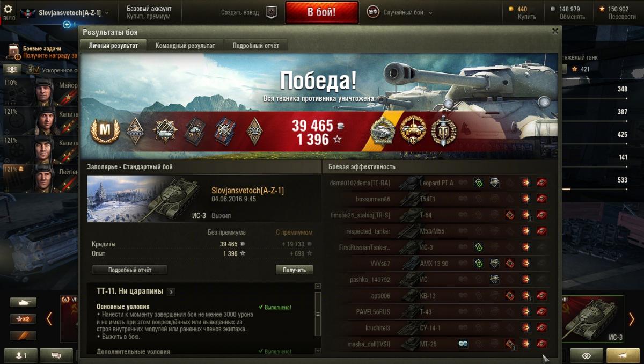Click the friends contacts counter icon
This screenshot has height=364, width=644.
point(19,355)
